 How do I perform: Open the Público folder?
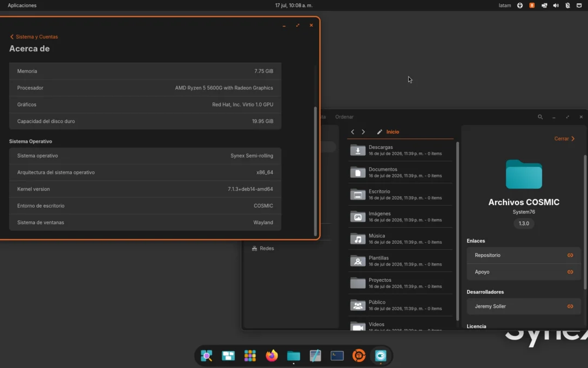tap(401, 305)
